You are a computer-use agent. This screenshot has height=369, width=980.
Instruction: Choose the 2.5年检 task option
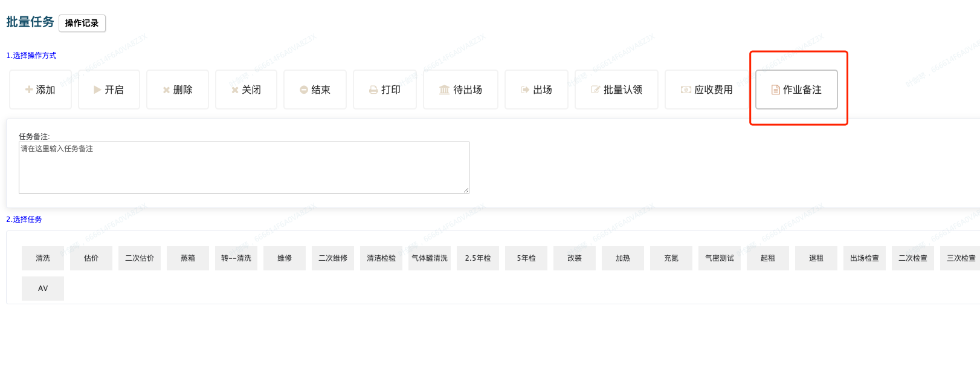coord(478,258)
